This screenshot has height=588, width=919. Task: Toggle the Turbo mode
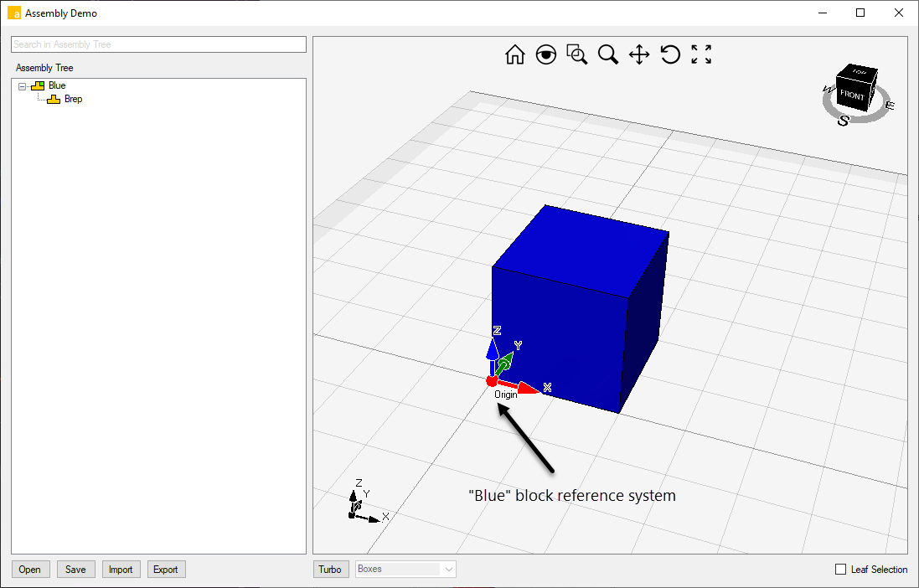(x=330, y=569)
